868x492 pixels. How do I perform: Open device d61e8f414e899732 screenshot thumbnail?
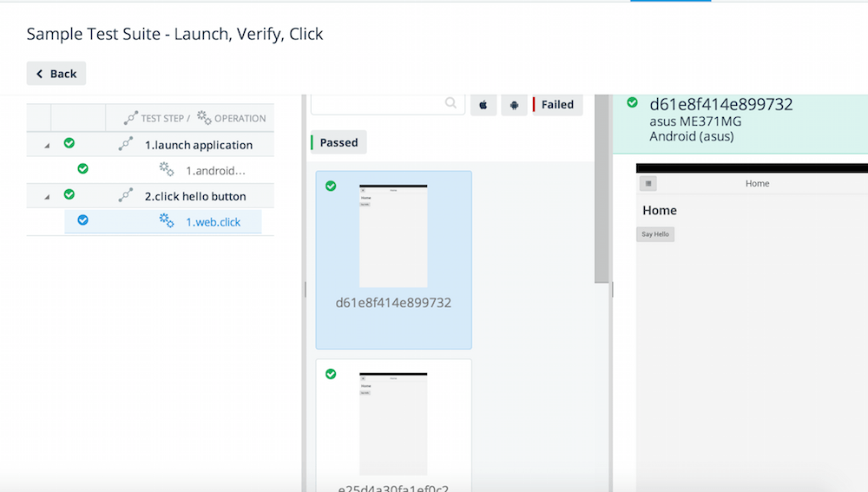(393, 236)
